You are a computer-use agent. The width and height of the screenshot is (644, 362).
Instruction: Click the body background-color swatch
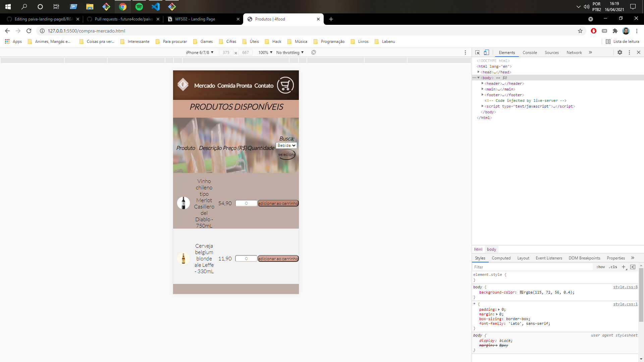point(522,292)
